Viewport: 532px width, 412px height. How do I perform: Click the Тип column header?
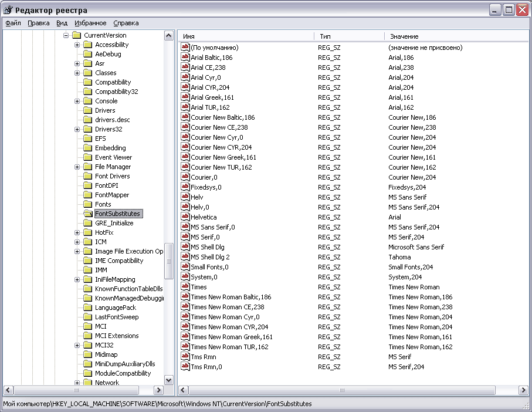pyautogui.click(x=349, y=36)
